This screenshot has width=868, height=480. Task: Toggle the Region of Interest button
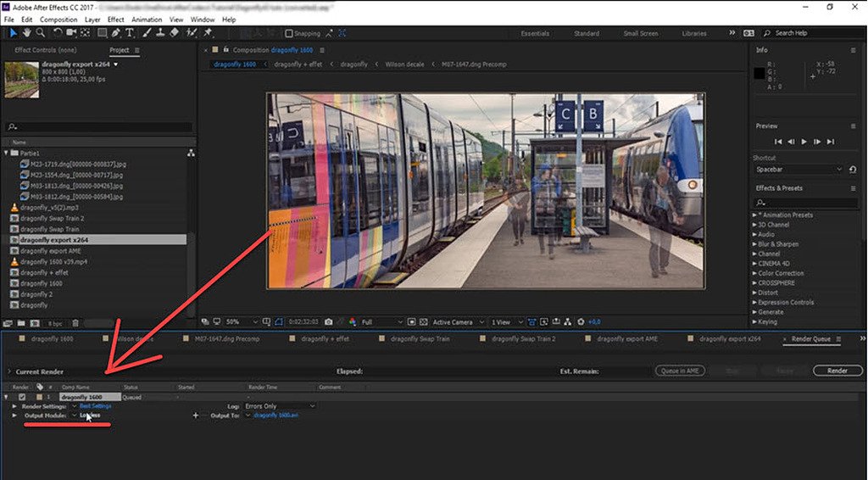click(411, 321)
